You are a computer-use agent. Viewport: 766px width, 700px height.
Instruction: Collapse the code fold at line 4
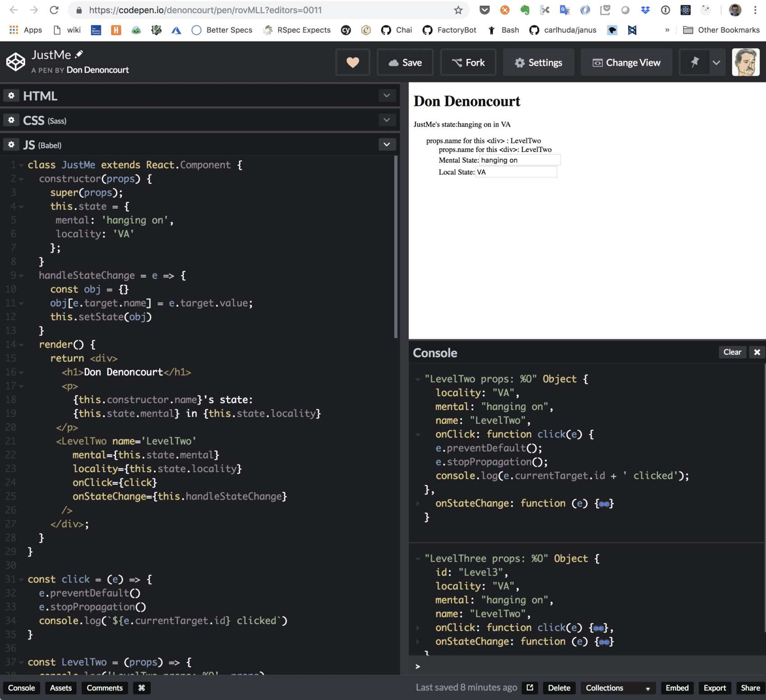[x=22, y=206]
